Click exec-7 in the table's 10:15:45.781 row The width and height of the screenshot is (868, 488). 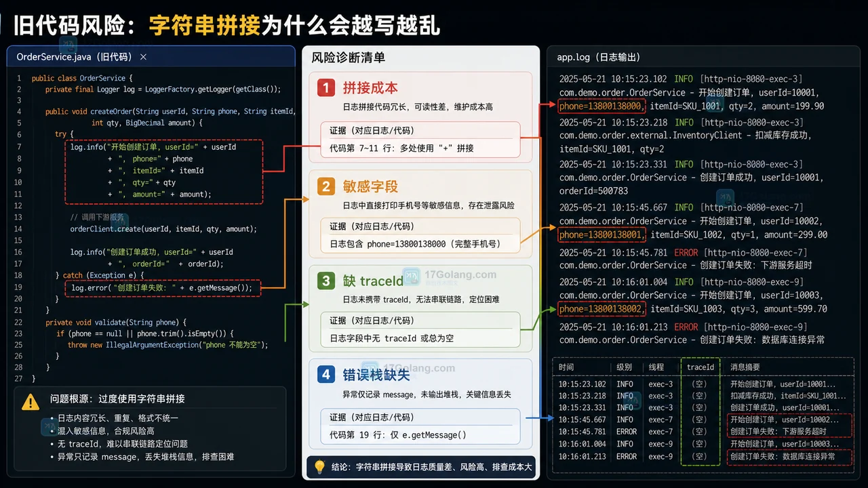(x=660, y=432)
